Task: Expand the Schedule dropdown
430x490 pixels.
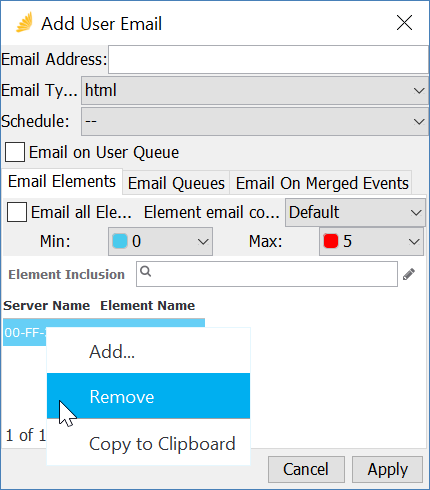Action: 255,121
